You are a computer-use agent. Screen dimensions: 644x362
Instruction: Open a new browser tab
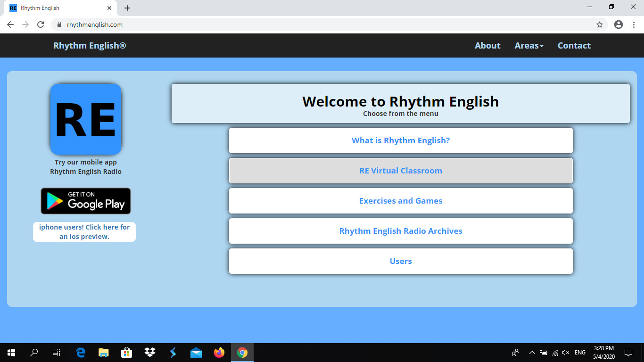pyautogui.click(x=127, y=8)
